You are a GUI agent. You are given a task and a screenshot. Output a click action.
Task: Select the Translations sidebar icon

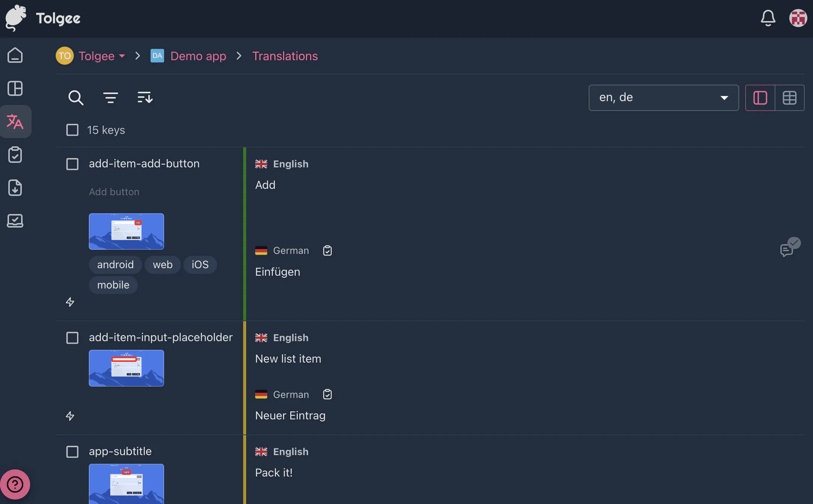coord(15,121)
